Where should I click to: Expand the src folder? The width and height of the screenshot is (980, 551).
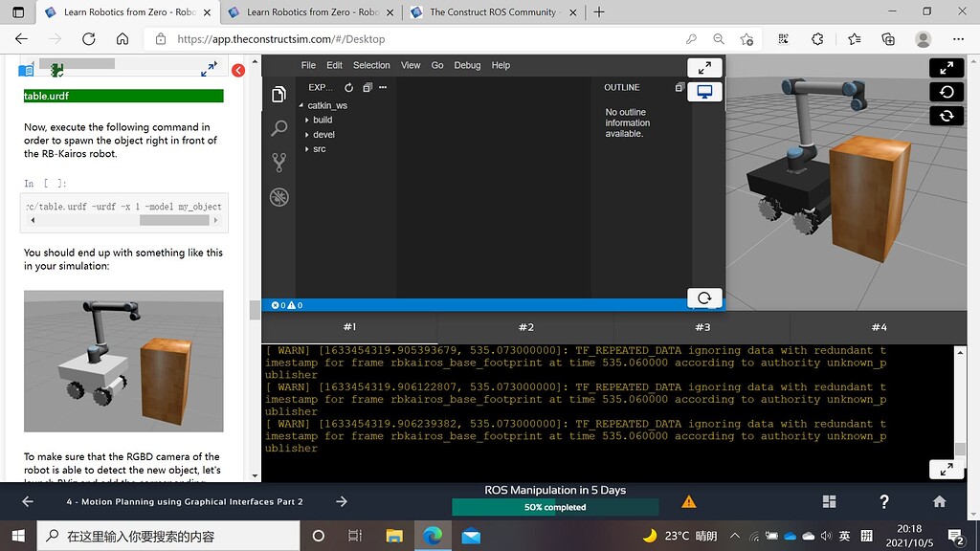[x=316, y=149]
